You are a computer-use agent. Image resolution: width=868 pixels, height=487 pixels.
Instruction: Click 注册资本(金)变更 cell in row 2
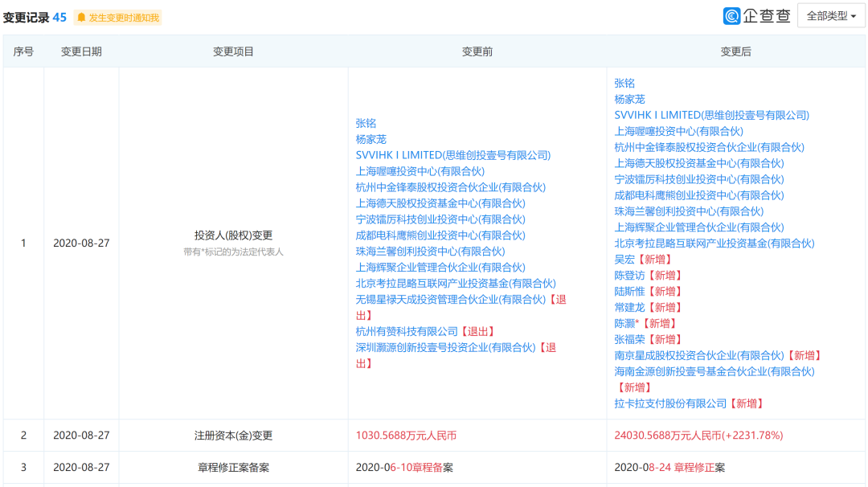tap(233, 436)
